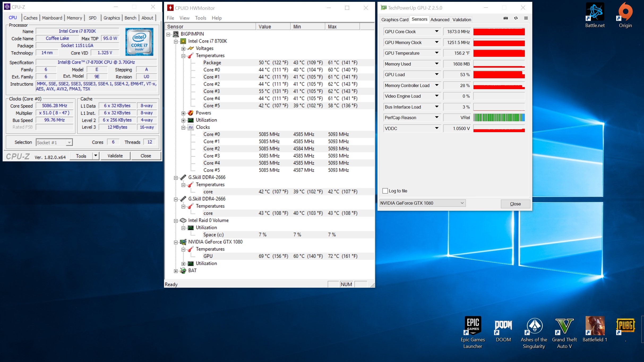The image size is (644, 362).
Task: Collapse the CPU Clocks node
Action: [x=183, y=127]
